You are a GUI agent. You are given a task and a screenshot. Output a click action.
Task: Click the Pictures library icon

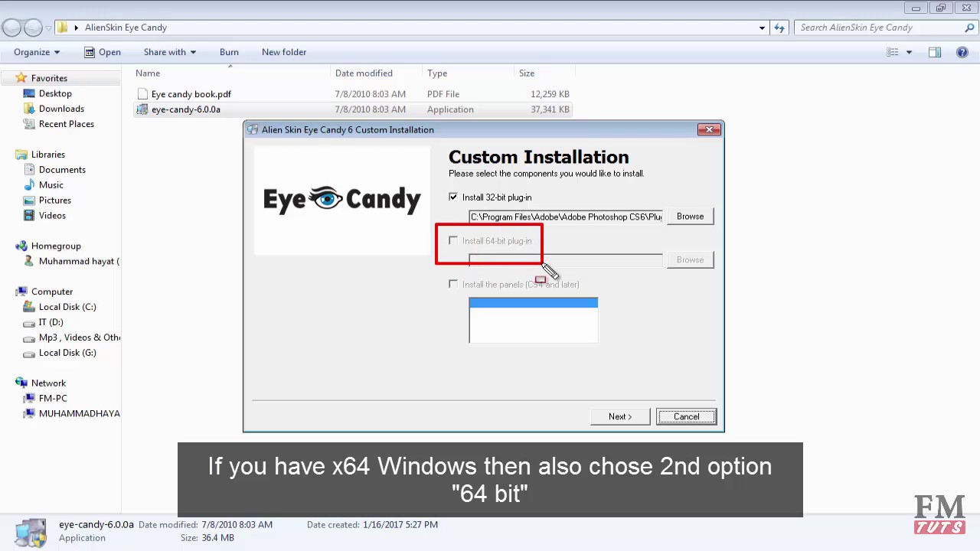(x=29, y=201)
